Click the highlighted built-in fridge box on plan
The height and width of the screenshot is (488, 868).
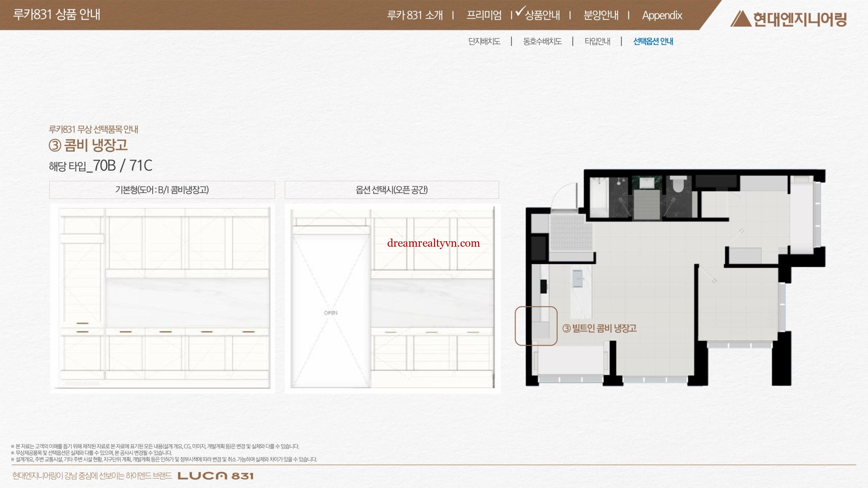tap(536, 326)
